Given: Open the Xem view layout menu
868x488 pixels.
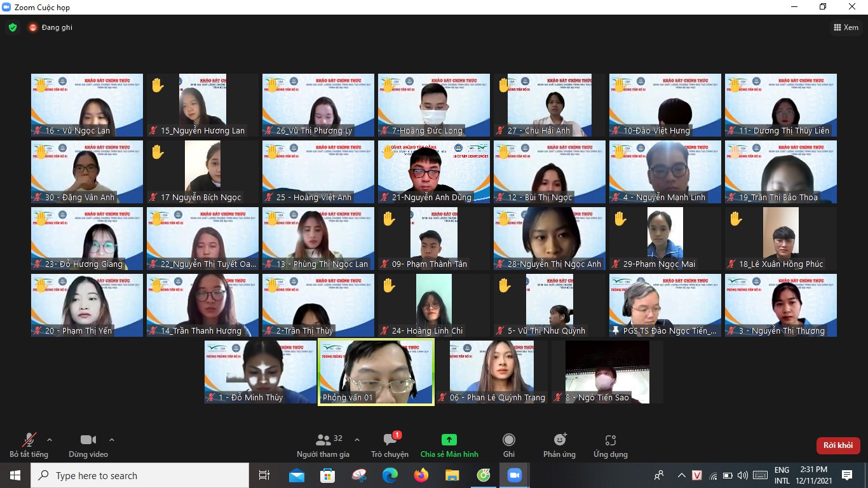Looking at the screenshot, I should click(x=846, y=27).
